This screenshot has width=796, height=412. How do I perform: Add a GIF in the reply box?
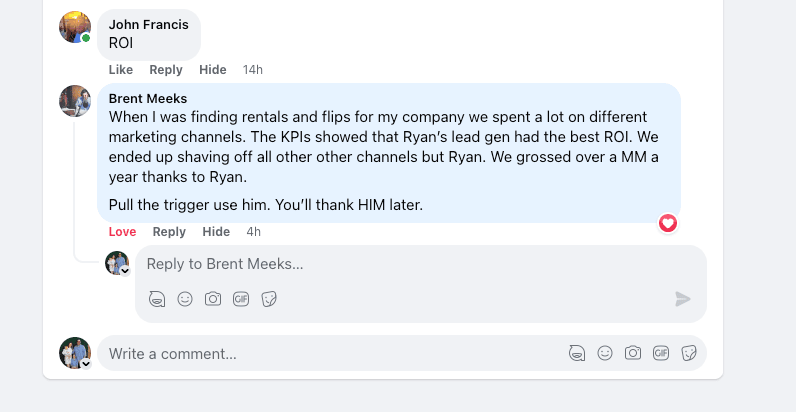241,299
